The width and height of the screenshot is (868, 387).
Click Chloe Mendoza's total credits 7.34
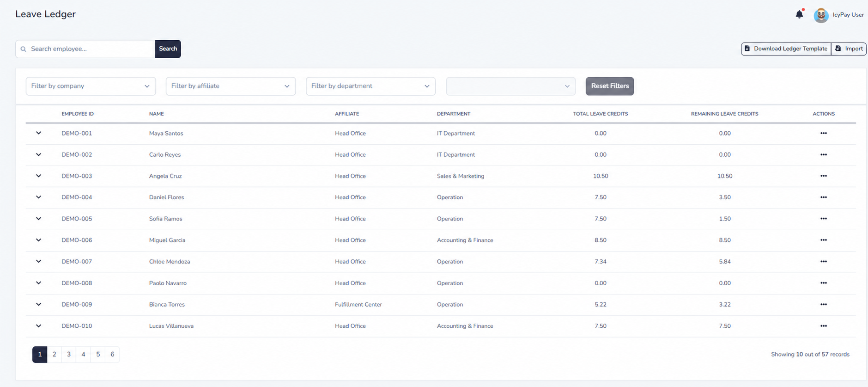click(x=601, y=261)
